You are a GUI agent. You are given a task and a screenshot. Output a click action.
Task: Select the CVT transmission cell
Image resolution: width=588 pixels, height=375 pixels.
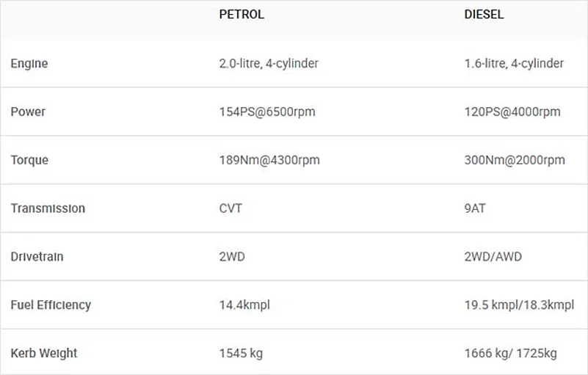point(231,208)
